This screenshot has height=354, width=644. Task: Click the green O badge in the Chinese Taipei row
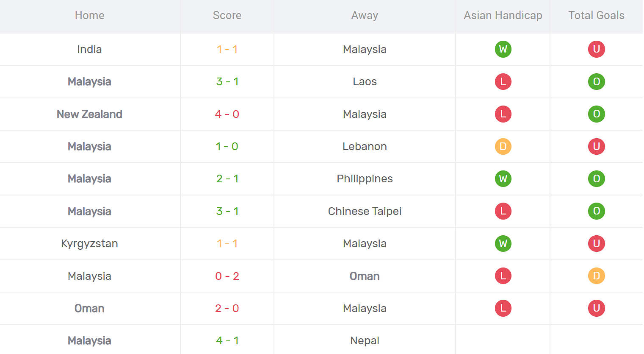(596, 211)
